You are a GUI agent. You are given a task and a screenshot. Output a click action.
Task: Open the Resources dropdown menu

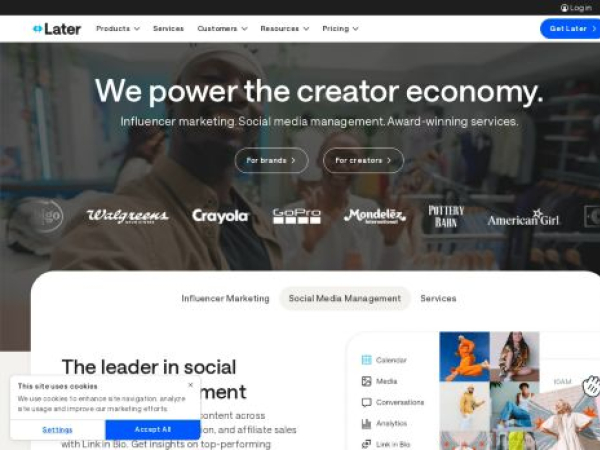284,29
